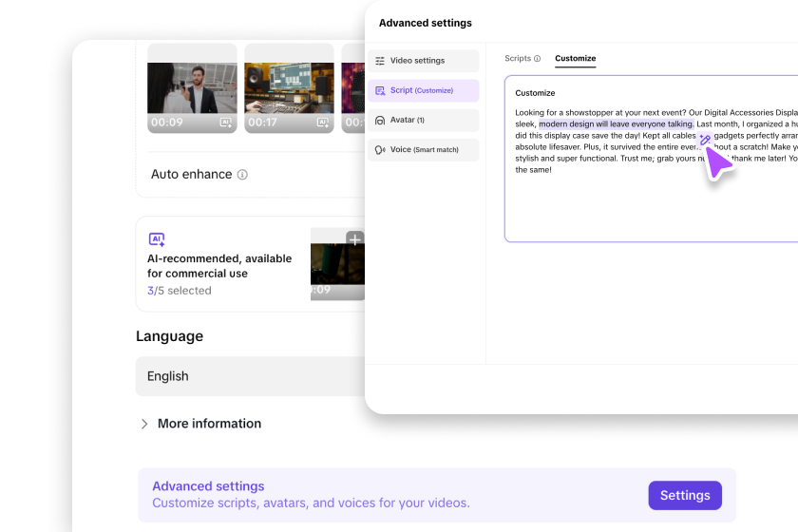798x532 pixels.
Task: Click the AI-recommended media icon
Action: tap(157, 239)
